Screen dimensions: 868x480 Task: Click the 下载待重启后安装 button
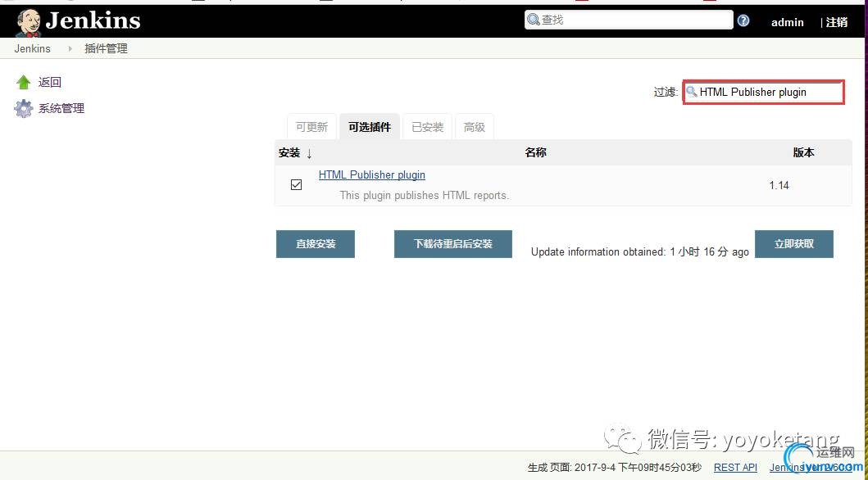(x=452, y=244)
